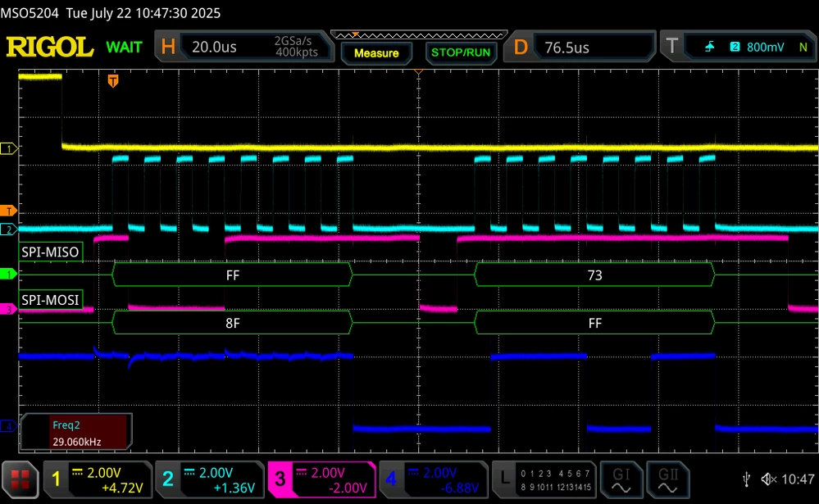Toggle channel 4 blue 2.00V
Viewport: 819px width, 504px height.
point(434,479)
